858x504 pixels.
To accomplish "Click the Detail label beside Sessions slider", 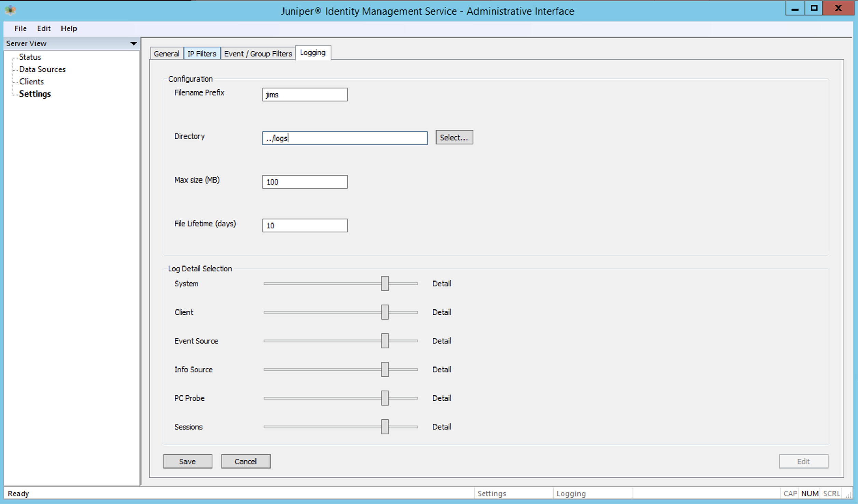I will [x=442, y=427].
